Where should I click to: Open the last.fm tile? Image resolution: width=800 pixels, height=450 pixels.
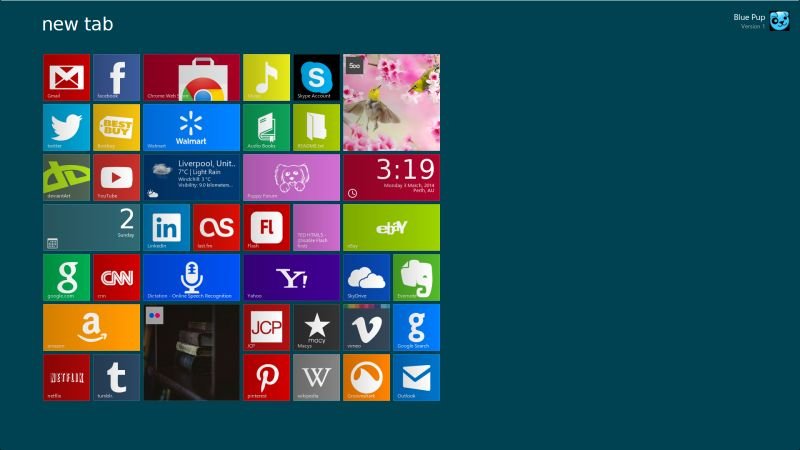[216, 228]
